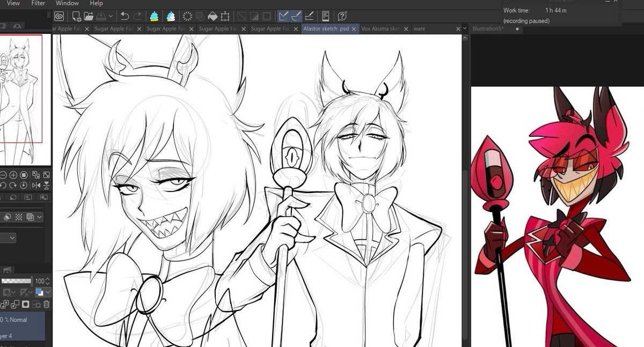Redo the undone action
This screenshot has width=644, height=347.
(137, 16)
